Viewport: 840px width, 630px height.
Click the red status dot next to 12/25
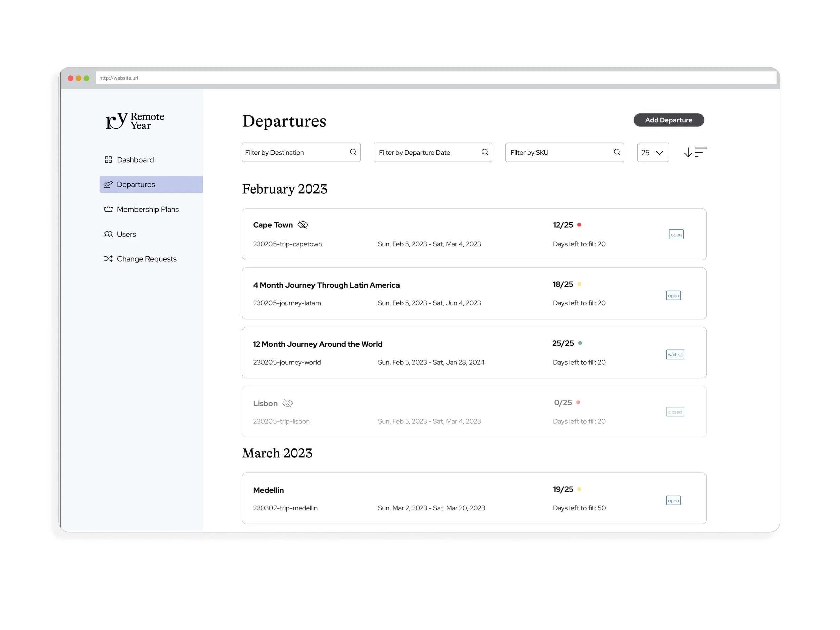coord(579,225)
